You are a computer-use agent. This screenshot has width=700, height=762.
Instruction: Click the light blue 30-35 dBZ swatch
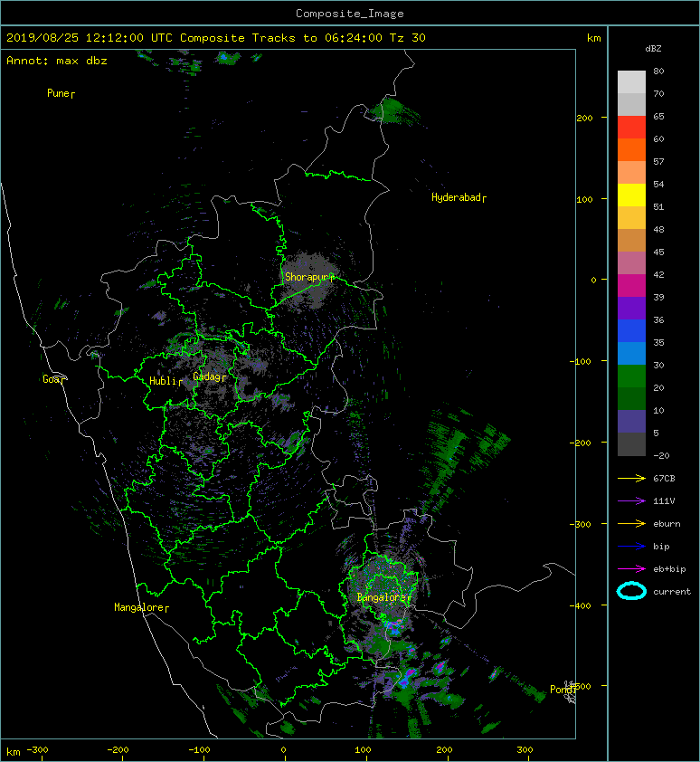(x=631, y=353)
